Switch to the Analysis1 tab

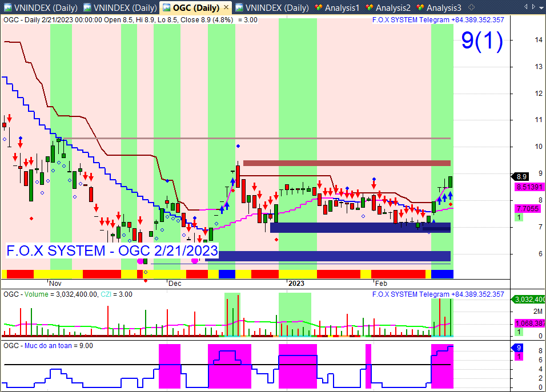pyautogui.click(x=337, y=7)
